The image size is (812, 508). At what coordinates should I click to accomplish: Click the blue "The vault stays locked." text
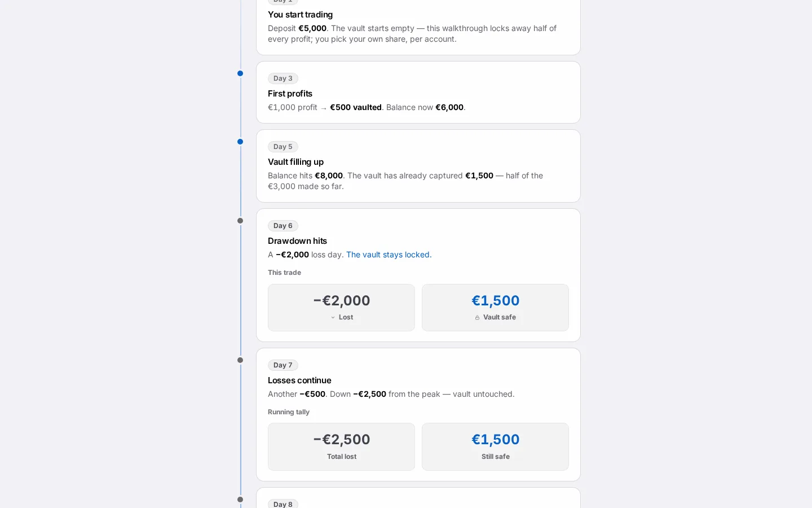point(389,255)
